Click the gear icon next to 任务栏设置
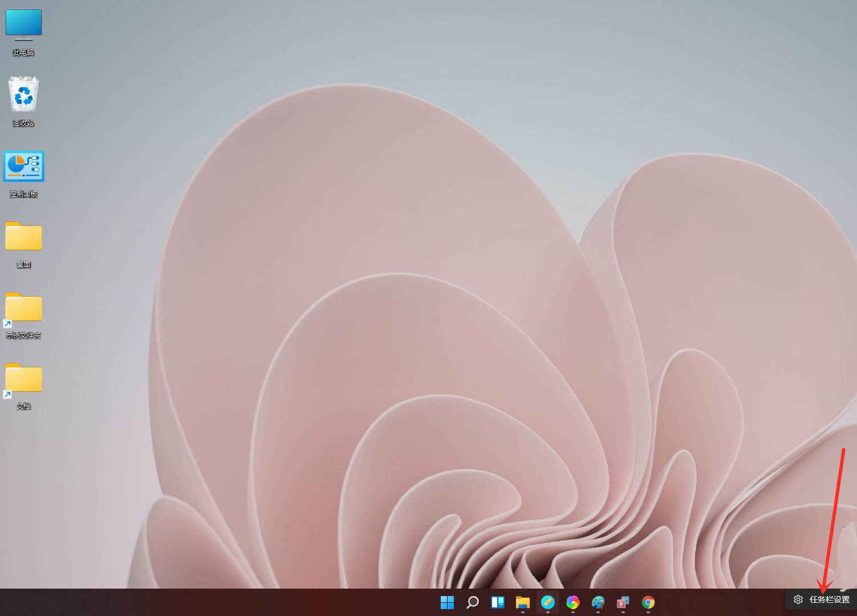The image size is (857, 616). click(798, 599)
